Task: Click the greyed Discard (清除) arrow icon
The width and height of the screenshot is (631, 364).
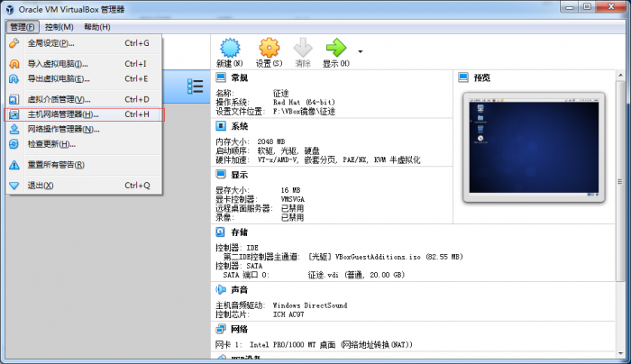Action: (303, 48)
